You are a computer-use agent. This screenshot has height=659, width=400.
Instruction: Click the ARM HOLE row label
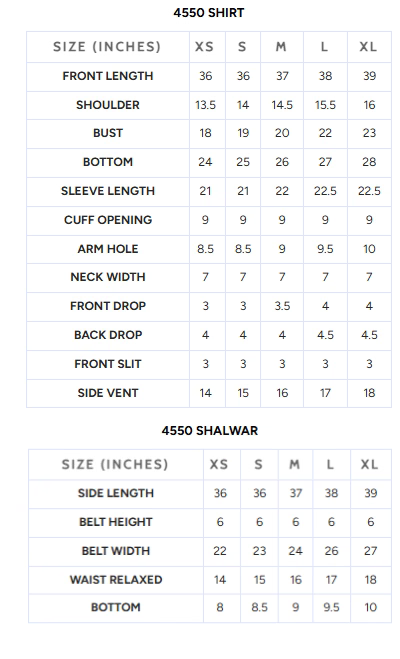108,249
